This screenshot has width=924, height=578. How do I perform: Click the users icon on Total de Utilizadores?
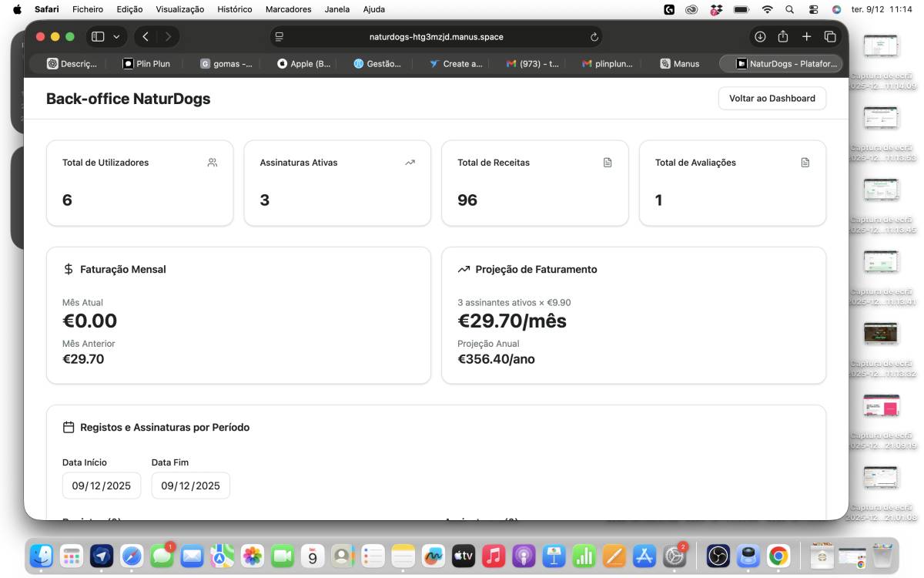point(213,163)
